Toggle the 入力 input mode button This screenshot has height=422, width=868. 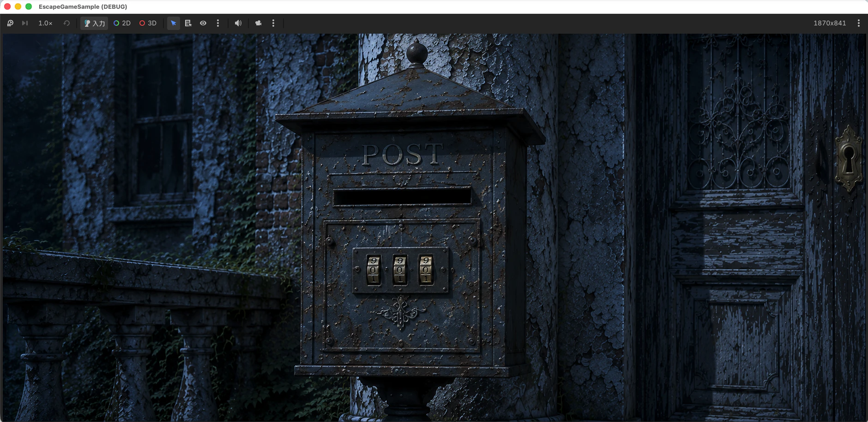pyautogui.click(x=94, y=23)
